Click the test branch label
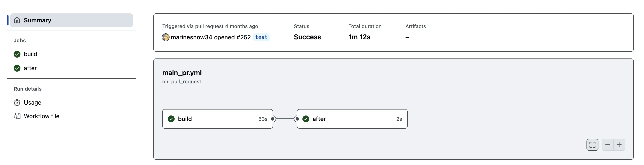 [262, 37]
